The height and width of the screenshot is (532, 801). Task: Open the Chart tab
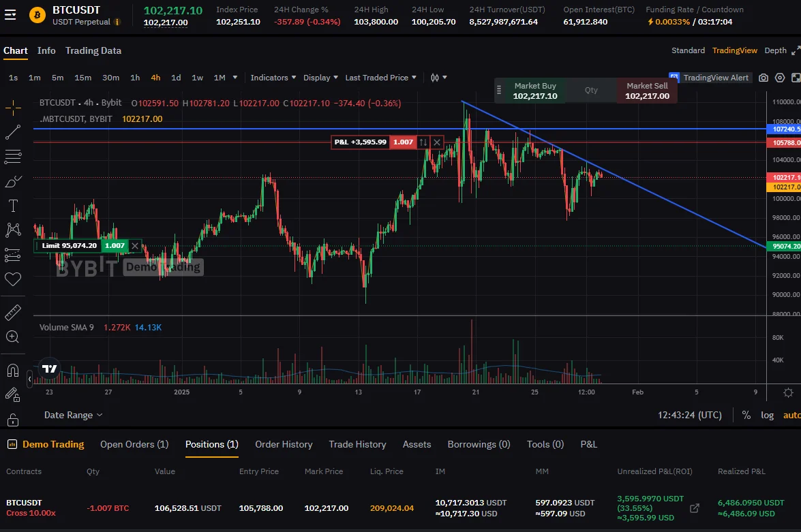15,50
